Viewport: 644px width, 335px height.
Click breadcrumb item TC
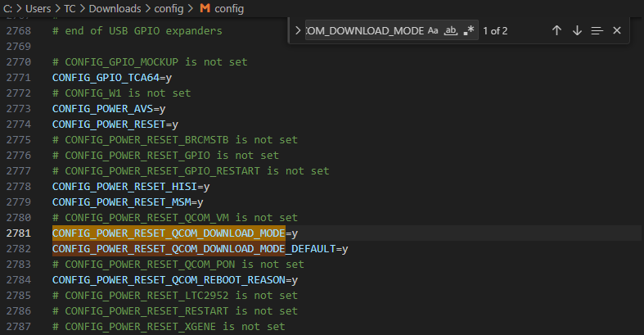pyautogui.click(x=70, y=9)
